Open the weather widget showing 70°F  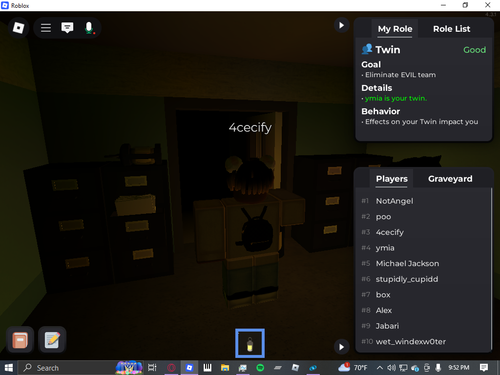[x=353, y=368]
